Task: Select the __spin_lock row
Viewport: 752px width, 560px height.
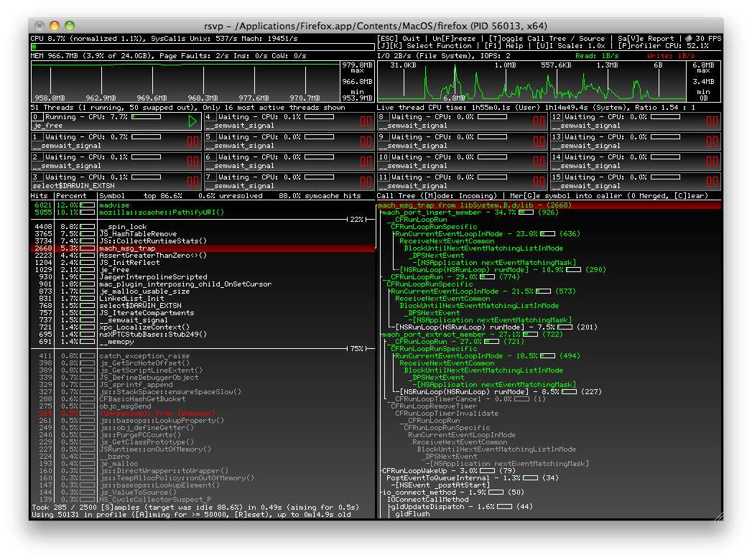Action: tap(203, 227)
